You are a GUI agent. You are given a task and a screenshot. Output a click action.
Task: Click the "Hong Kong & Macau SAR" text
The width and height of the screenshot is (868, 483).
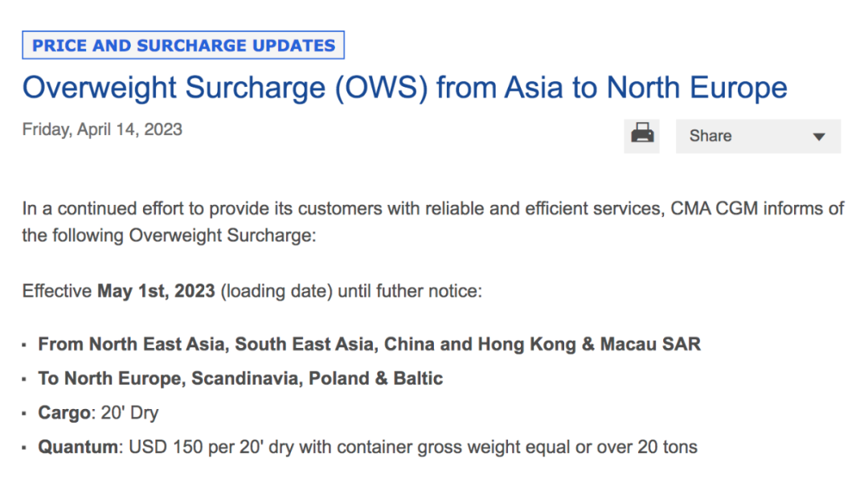[589, 345]
